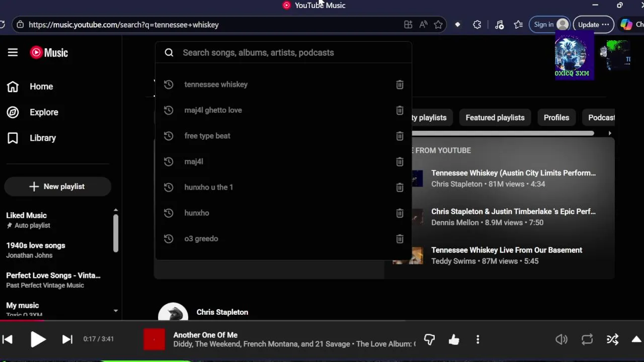Remove the 'hunxho' search entry
Viewport: 644px width, 362px height.
click(x=399, y=213)
